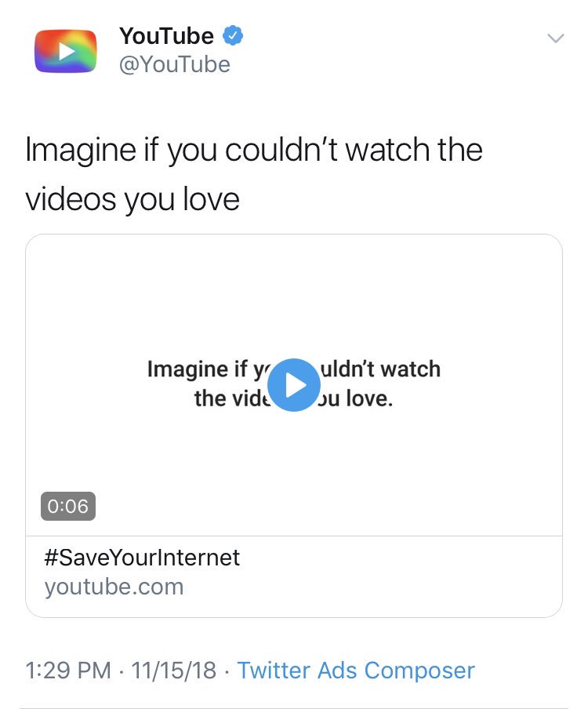
Task: Click "Imagine if" text inside the video preview
Action: [x=198, y=369]
